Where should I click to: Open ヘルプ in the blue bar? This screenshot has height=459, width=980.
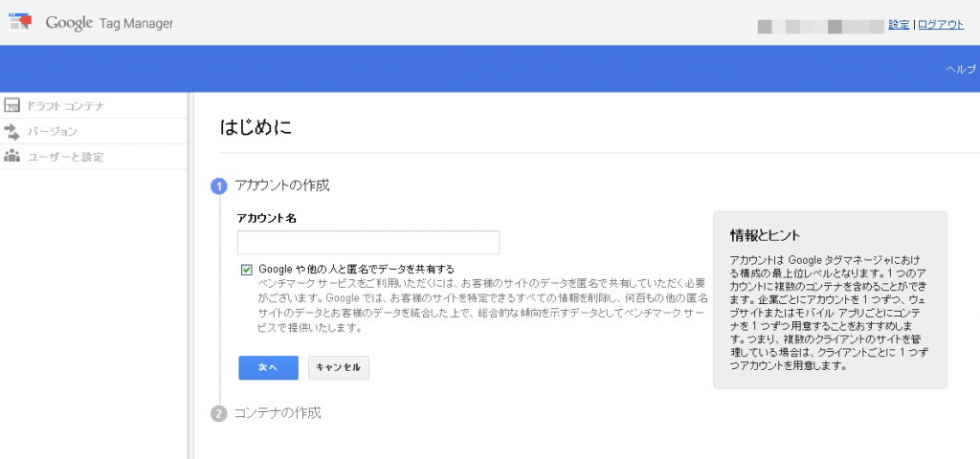961,69
